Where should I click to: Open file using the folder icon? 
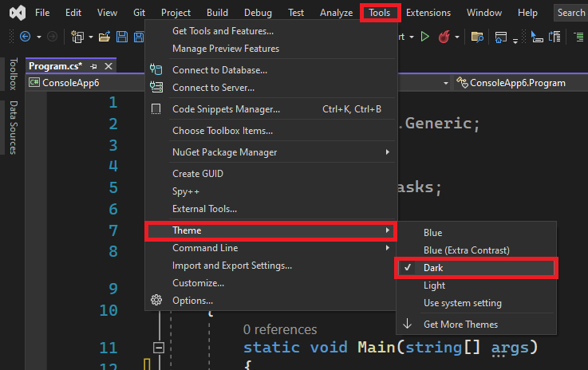pyautogui.click(x=105, y=37)
